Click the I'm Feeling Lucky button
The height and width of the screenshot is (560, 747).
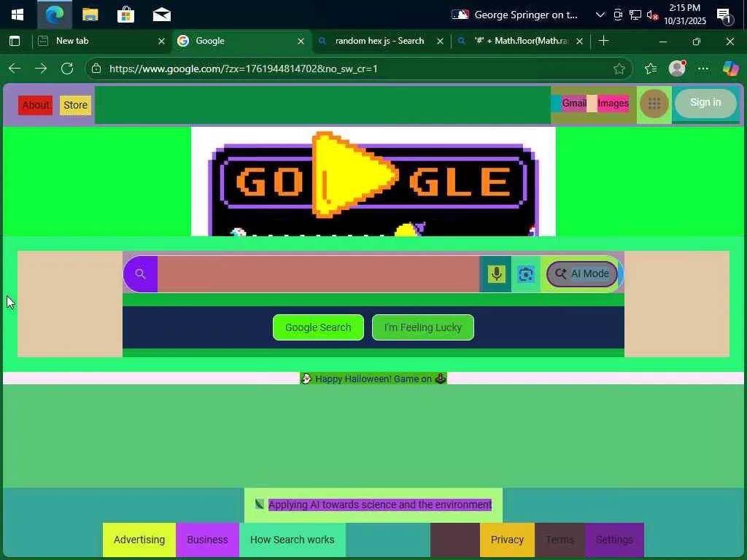click(423, 327)
